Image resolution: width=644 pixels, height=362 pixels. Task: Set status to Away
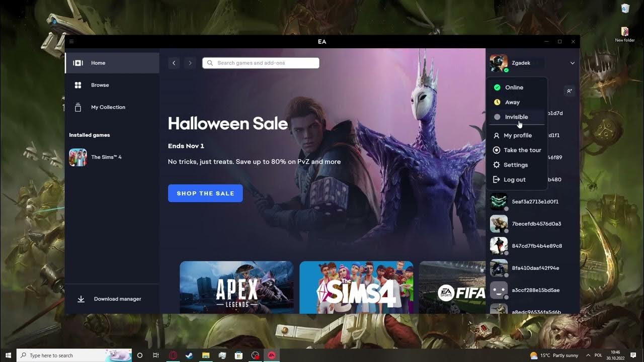[x=517, y=102]
